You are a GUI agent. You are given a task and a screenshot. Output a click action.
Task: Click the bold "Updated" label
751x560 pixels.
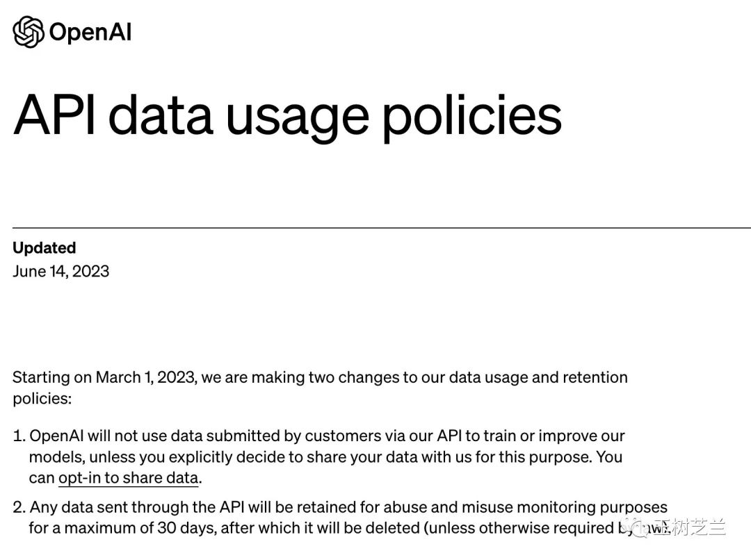point(44,248)
